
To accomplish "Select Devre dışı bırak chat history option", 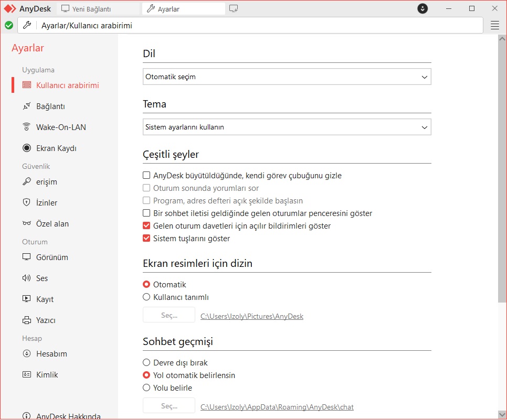I will coord(146,362).
